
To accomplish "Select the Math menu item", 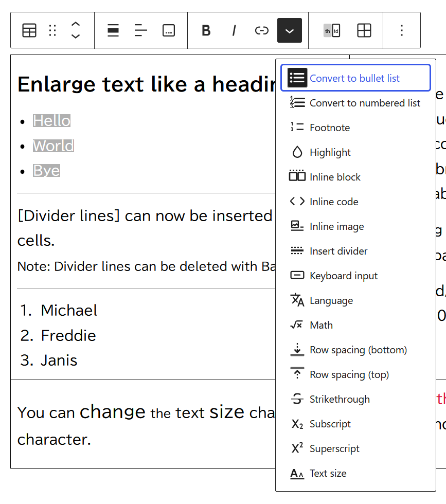I will tap(355, 325).
